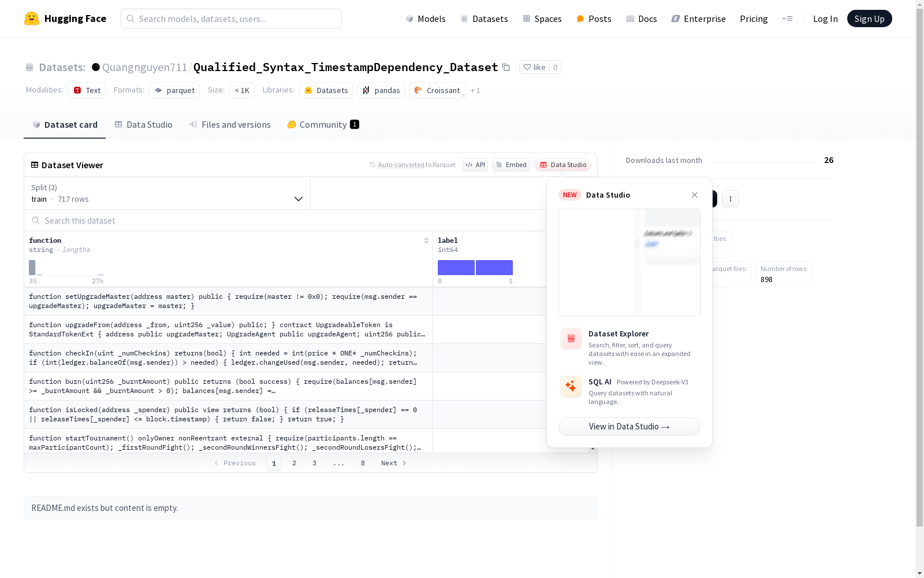Click the Sign Up button
The image size is (924, 578).
point(870,18)
